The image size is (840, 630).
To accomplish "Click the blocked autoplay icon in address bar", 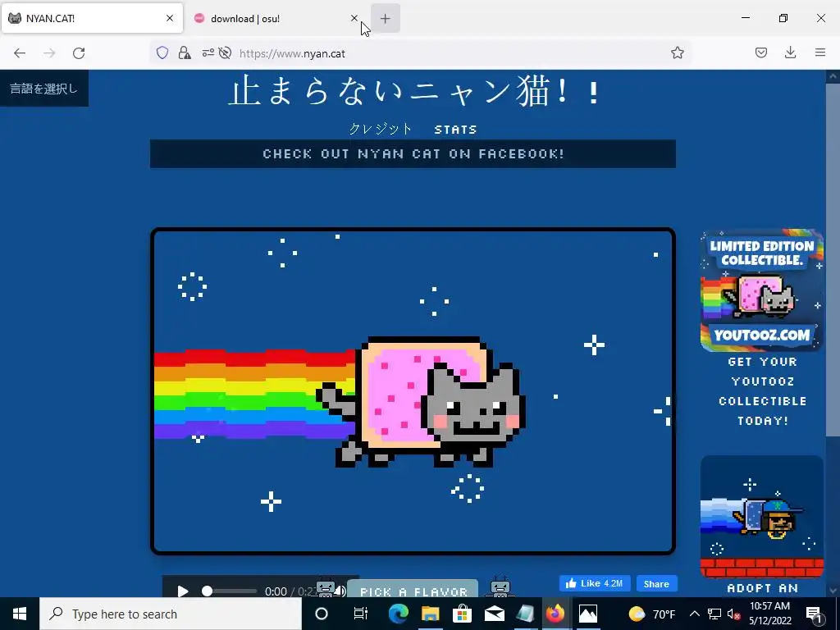I will tap(225, 52).
